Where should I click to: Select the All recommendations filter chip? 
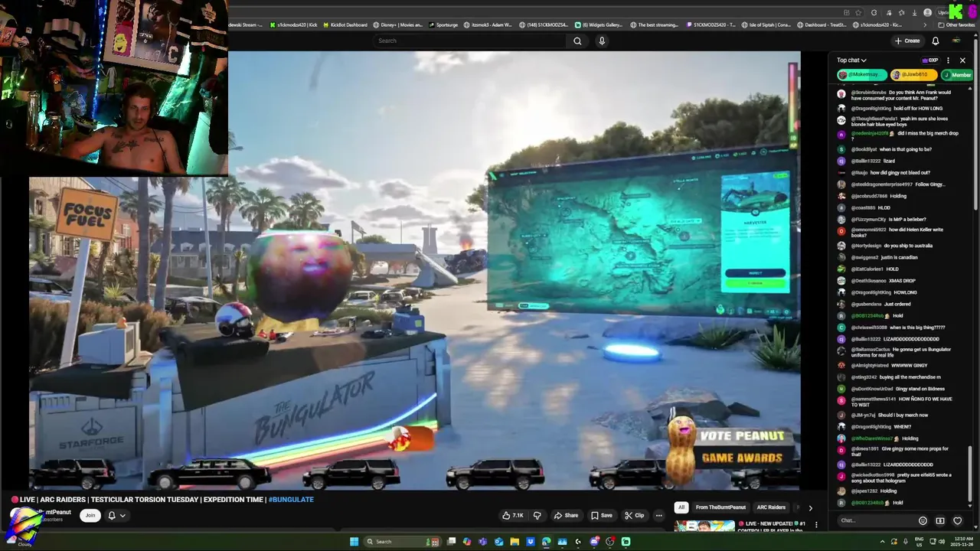[681, 507]
